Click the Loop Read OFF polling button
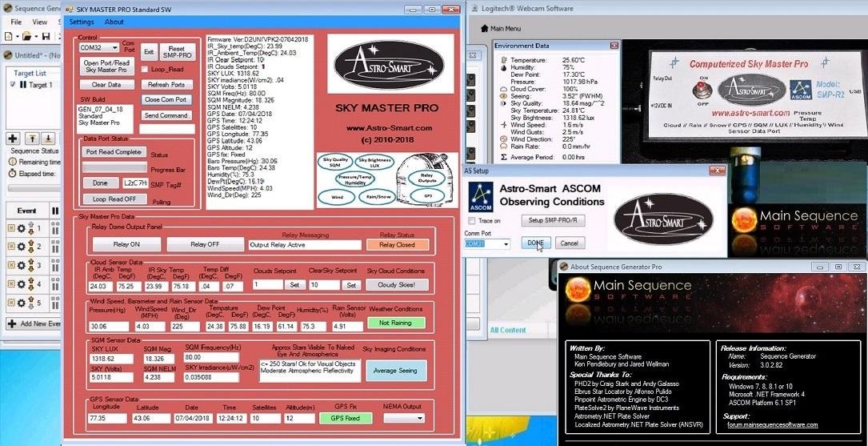 coord(114,199)
